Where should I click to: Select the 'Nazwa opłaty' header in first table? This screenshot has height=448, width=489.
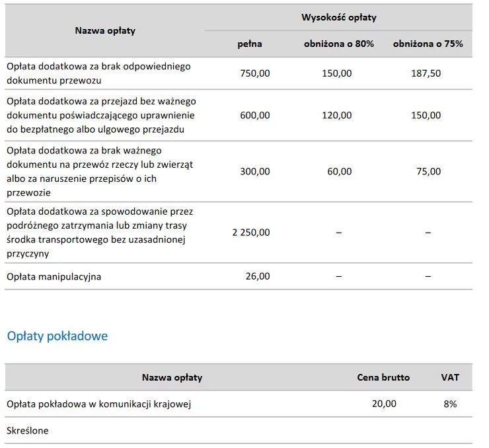(105, 30)
